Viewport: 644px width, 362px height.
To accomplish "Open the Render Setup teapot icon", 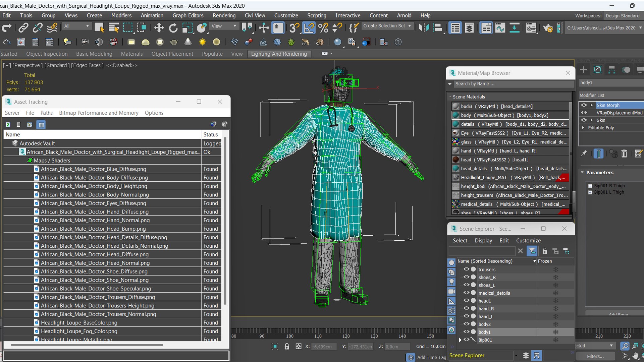I will 548,28.
